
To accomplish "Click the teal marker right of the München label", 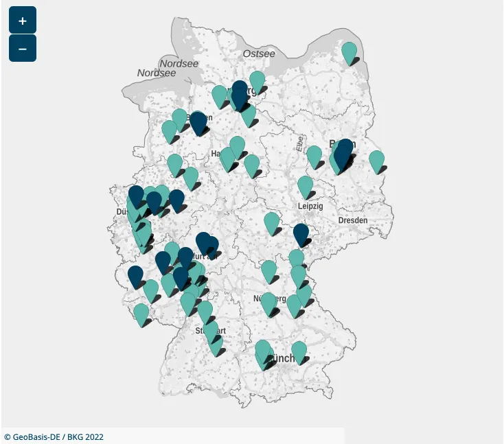I will click(x=299, y=351).
